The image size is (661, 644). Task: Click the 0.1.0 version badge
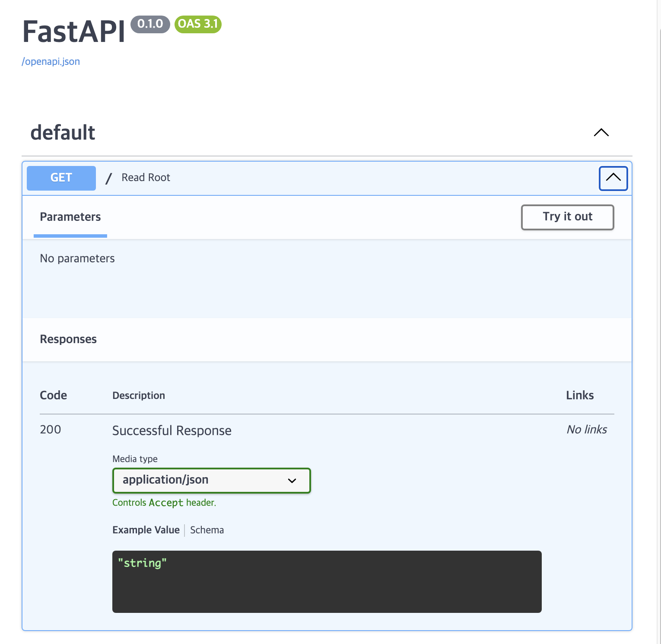(x=150, y=24)
